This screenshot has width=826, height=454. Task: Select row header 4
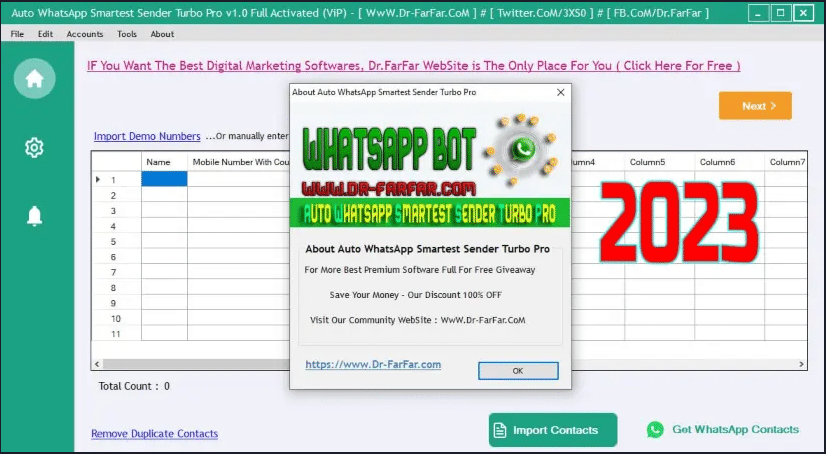[x=116, y=226]
